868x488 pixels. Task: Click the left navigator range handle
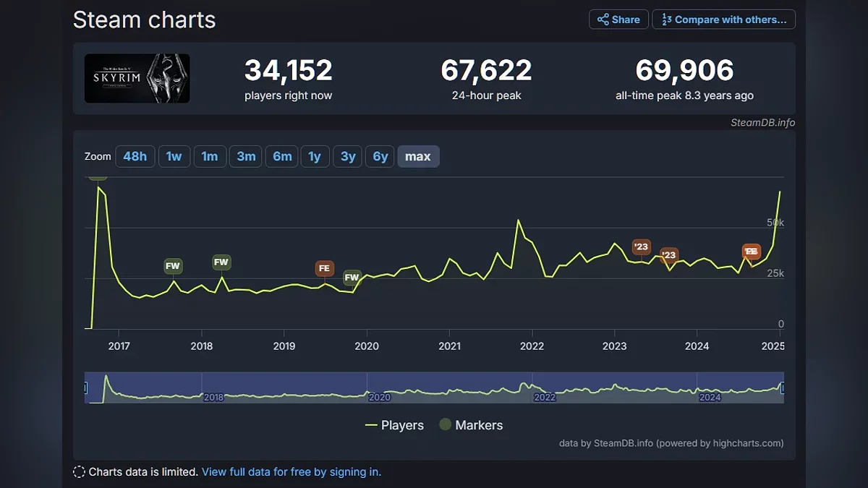(85, 388)
